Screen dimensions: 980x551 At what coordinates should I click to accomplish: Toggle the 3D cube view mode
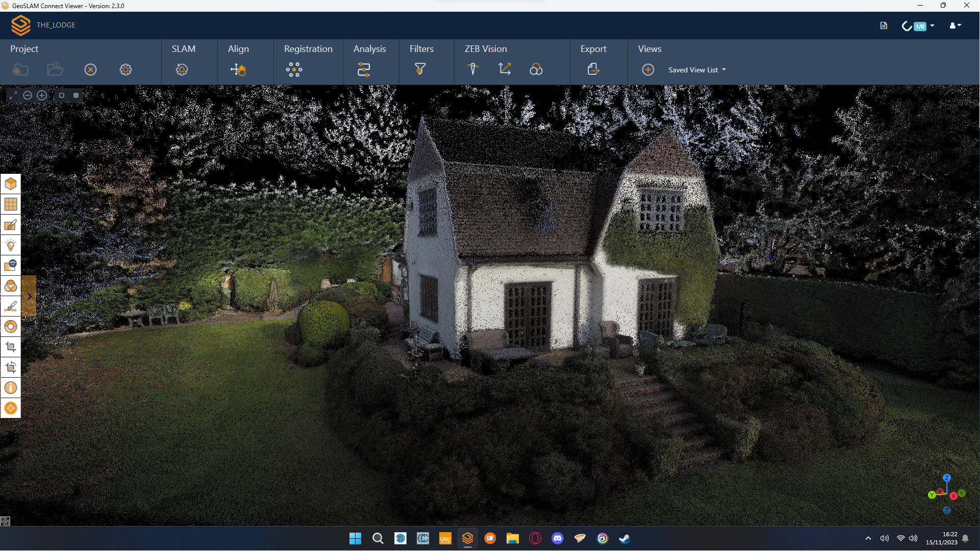coord(11,184)
